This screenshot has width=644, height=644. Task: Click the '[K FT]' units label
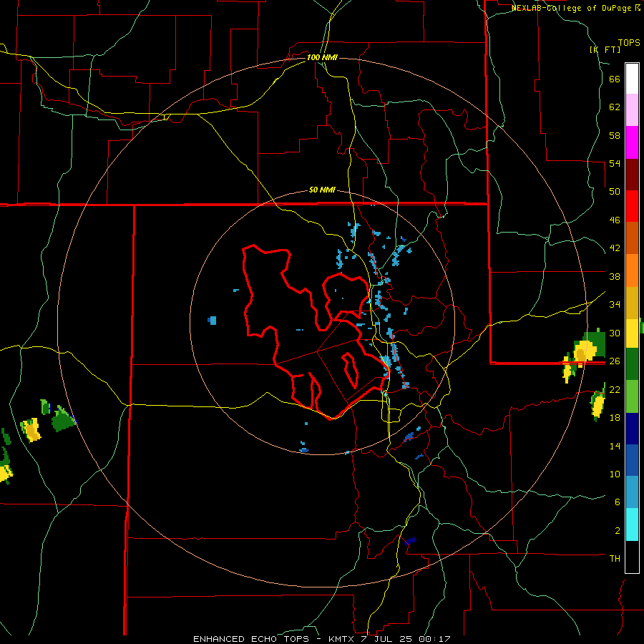(x=605, y=49)
